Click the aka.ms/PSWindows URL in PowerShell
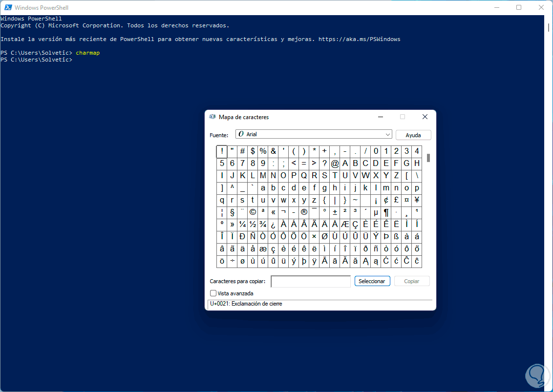 tap(360, 39)
